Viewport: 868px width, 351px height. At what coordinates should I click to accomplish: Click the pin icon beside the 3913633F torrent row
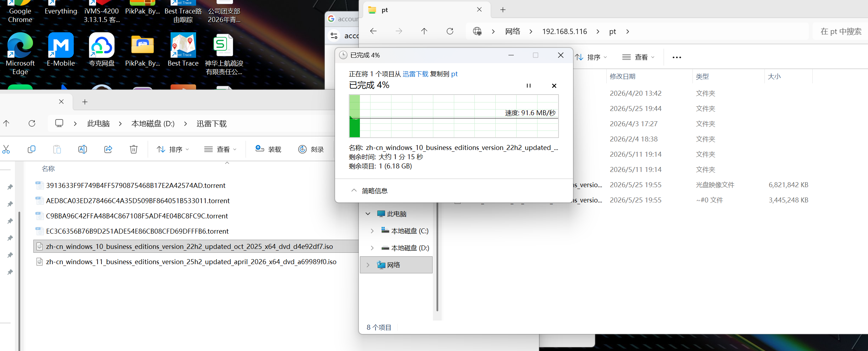(10, 187)
